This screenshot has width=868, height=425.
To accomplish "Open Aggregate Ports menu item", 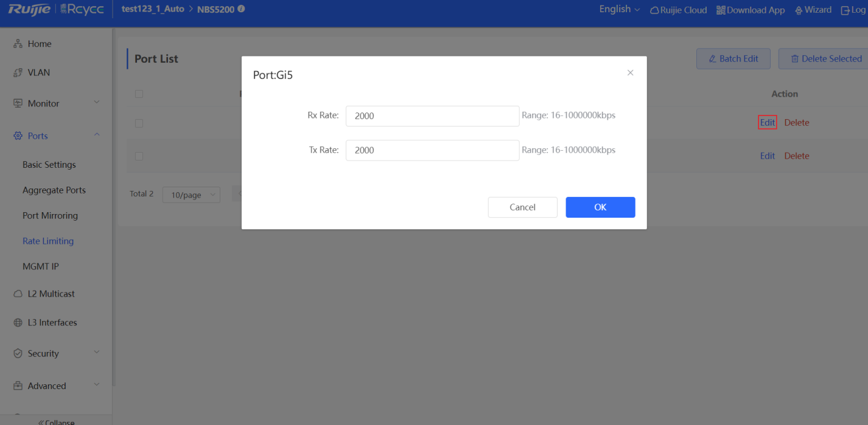I will pyautogui.click(x=54, y=190).
